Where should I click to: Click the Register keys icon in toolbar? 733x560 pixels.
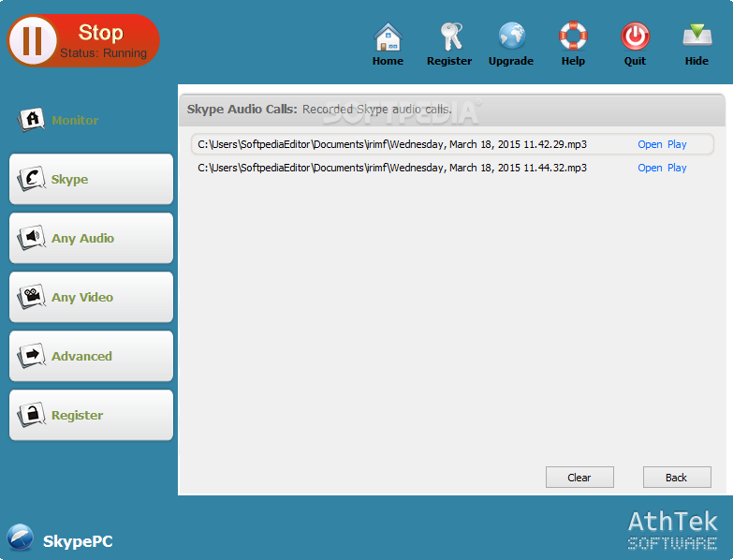coord(449,37)
